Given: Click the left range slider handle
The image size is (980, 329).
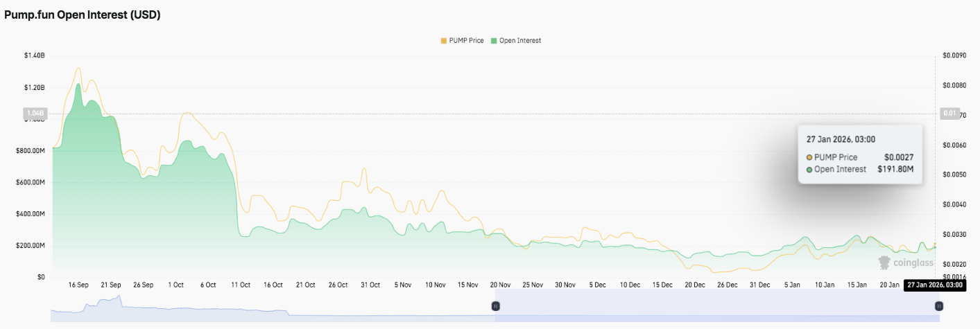Looking at the screenshot, I should [x=495, y=305].
